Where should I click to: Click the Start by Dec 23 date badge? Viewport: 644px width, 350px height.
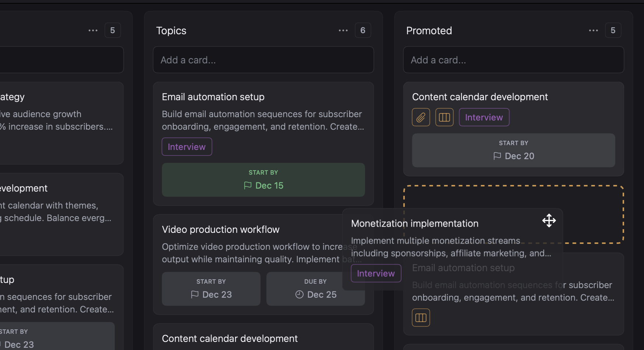211,289
